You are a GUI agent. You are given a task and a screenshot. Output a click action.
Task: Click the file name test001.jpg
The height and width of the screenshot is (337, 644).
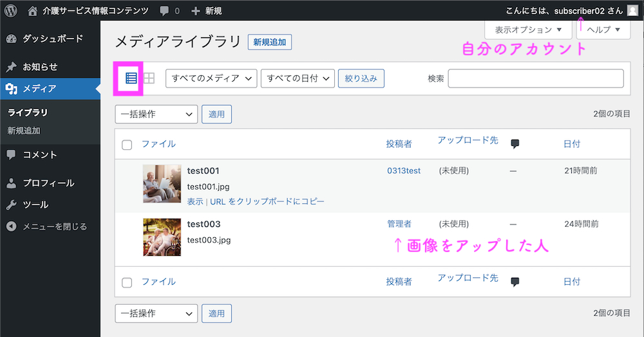[208, 187]
